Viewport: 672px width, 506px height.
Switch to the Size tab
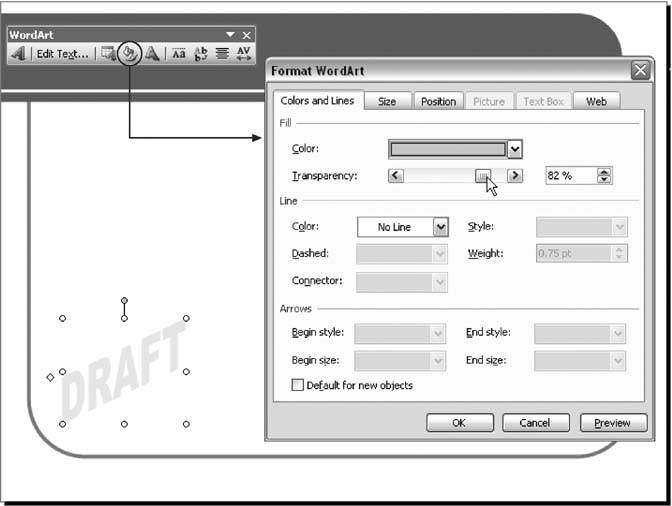387,101
